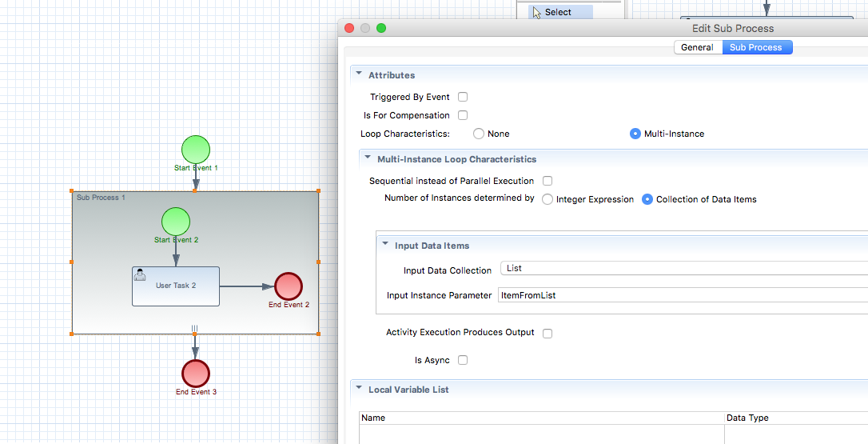
Task: Click Input Instance Parameter field
Action: tap(683, 295)
